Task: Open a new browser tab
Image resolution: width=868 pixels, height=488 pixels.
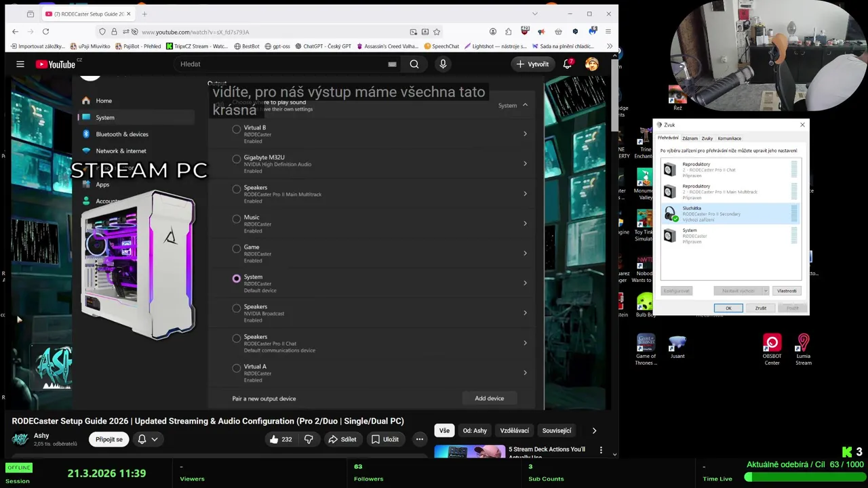Action: click(144, 14)
